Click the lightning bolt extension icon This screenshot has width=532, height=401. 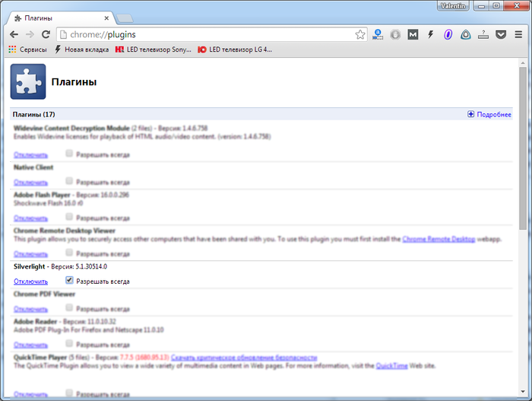pyautogui.click(x=431, y=34)
